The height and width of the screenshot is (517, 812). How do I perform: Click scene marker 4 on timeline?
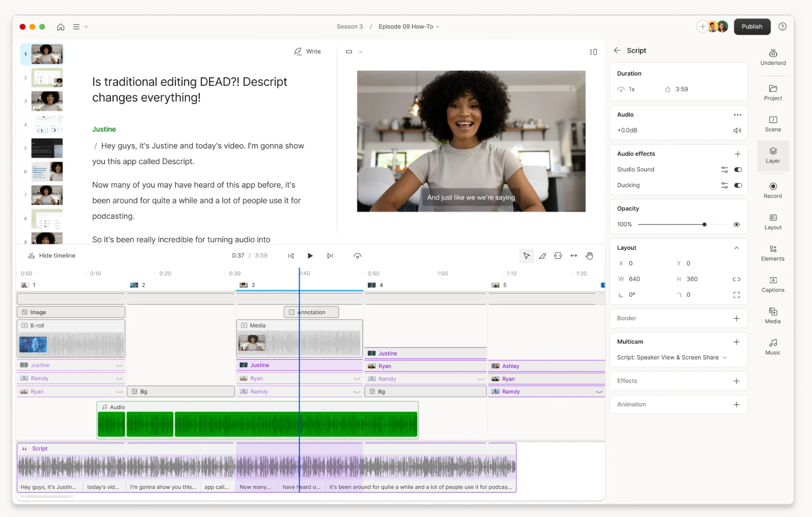[375, 285]
